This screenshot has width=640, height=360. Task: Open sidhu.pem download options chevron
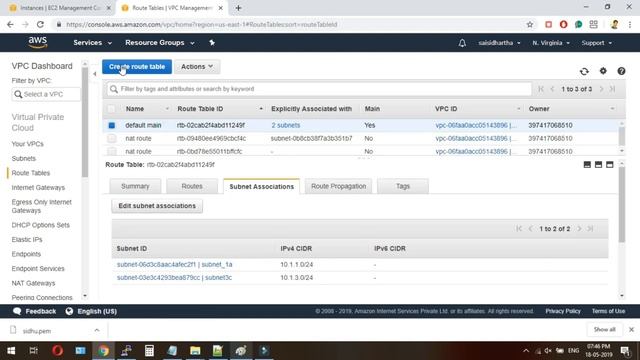click(97, 330)
